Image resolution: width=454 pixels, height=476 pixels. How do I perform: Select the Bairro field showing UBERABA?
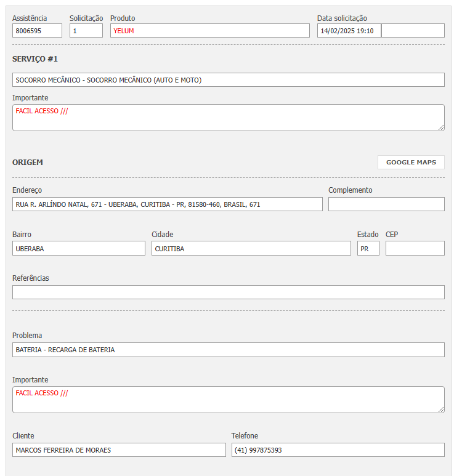point(79,248)
